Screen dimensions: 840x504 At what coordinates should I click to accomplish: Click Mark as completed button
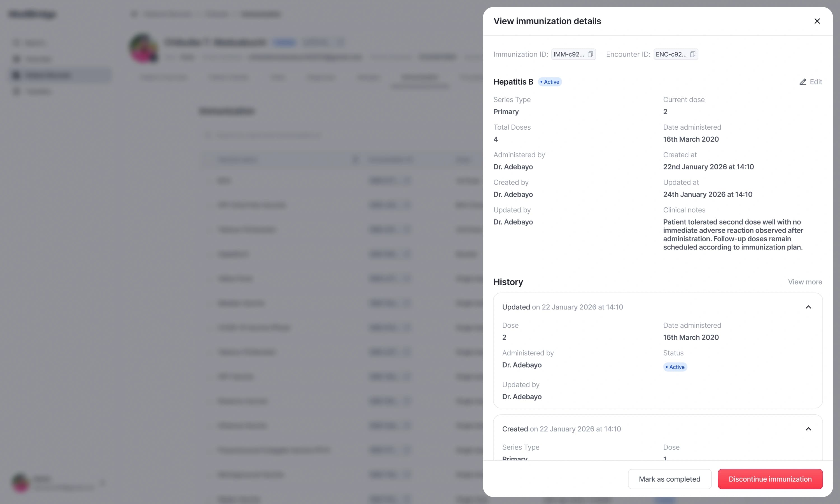[x=669, y=479]
